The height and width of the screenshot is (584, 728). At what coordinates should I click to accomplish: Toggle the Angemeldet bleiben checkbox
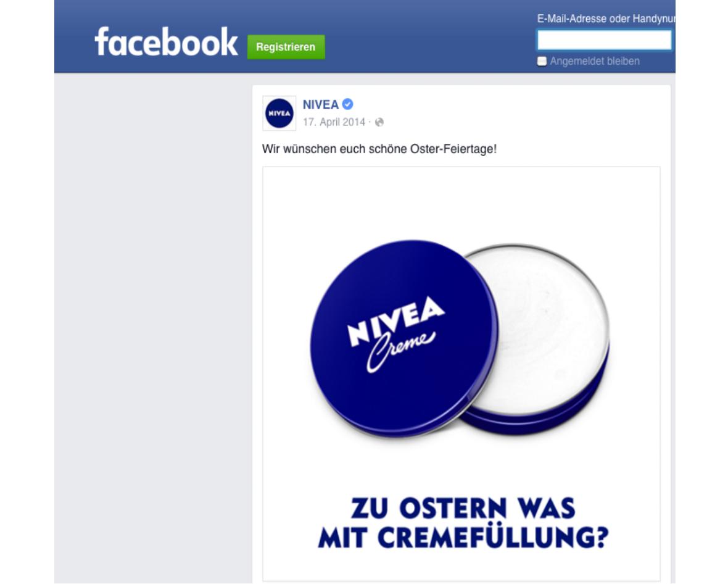tap(542, 61)
